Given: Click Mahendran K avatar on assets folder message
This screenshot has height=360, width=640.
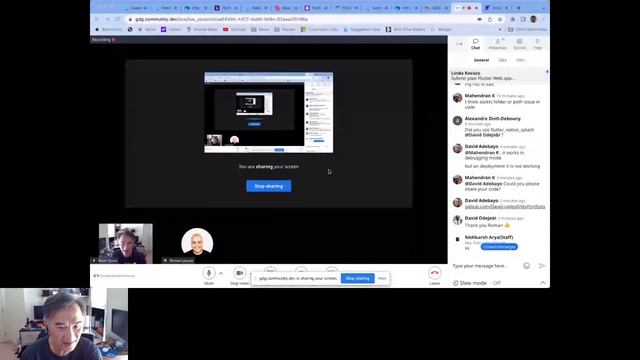Looking at the screenshot, I should pyautogui.click(x=458, y=98).
